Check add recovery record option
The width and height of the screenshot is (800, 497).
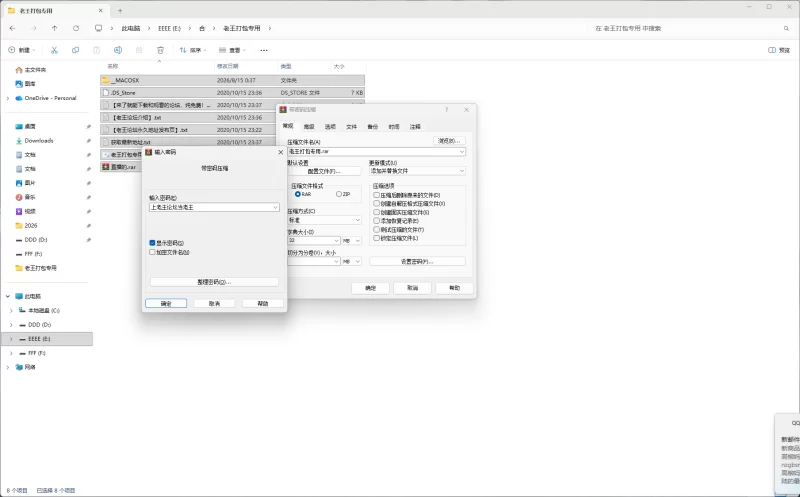pyautogui.click(x=377, y=221)
